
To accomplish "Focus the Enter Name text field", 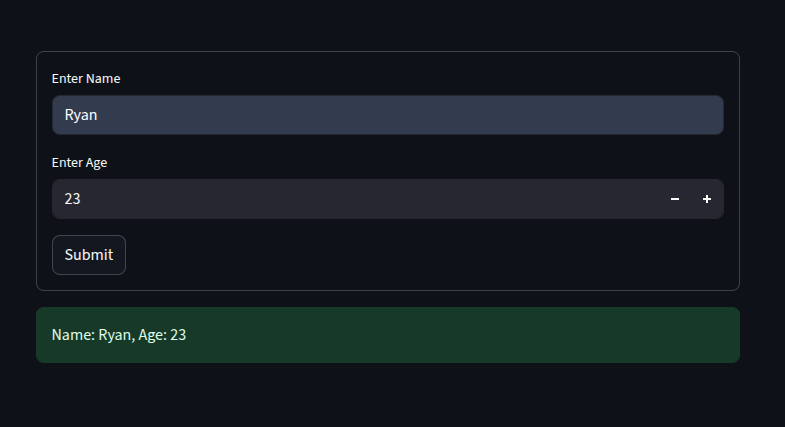I will (x=387, y=115).
